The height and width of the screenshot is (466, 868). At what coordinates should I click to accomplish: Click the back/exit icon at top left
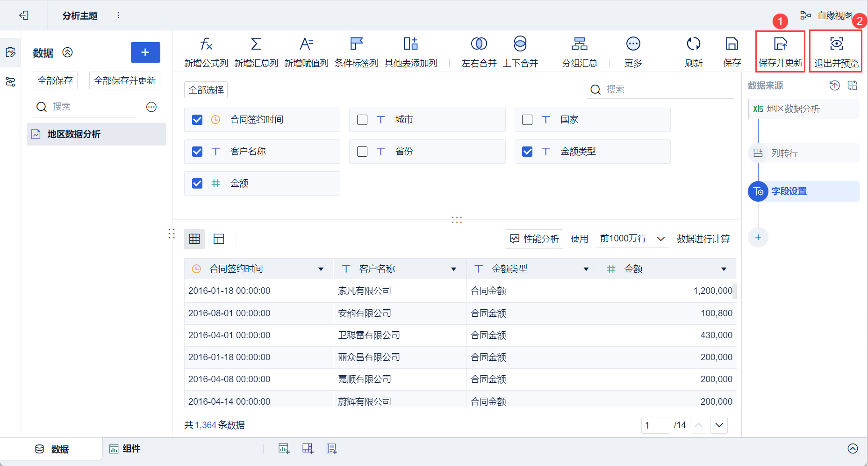[24, 15]
